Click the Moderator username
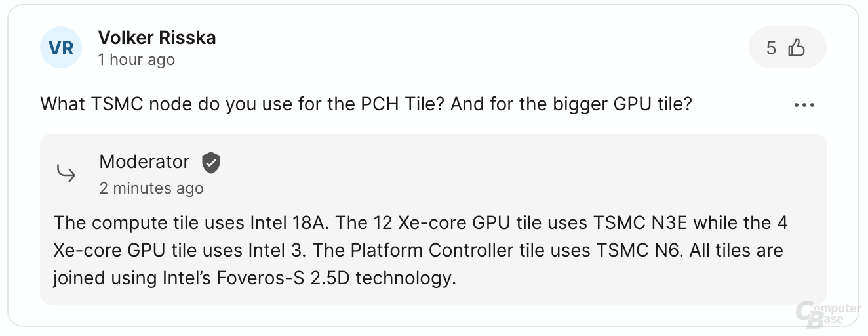 click(x=144, y=161)
